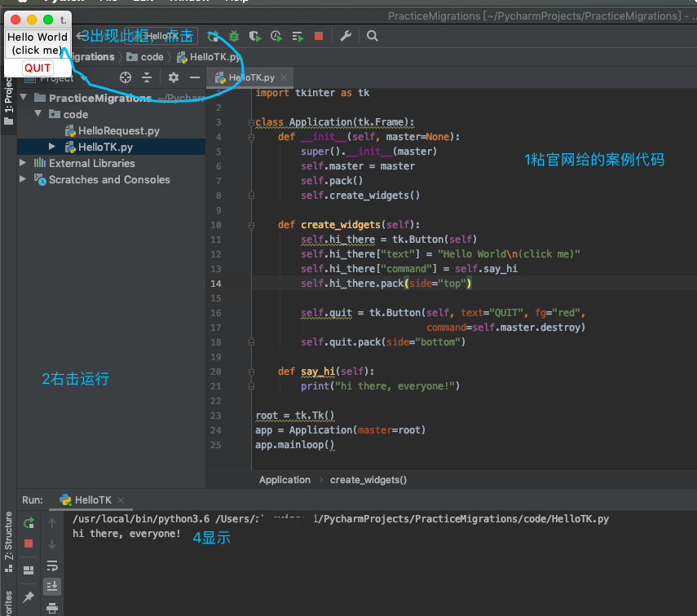
Task: Click the Run with Concurrency diagram icon
Action: click(298, 36)
